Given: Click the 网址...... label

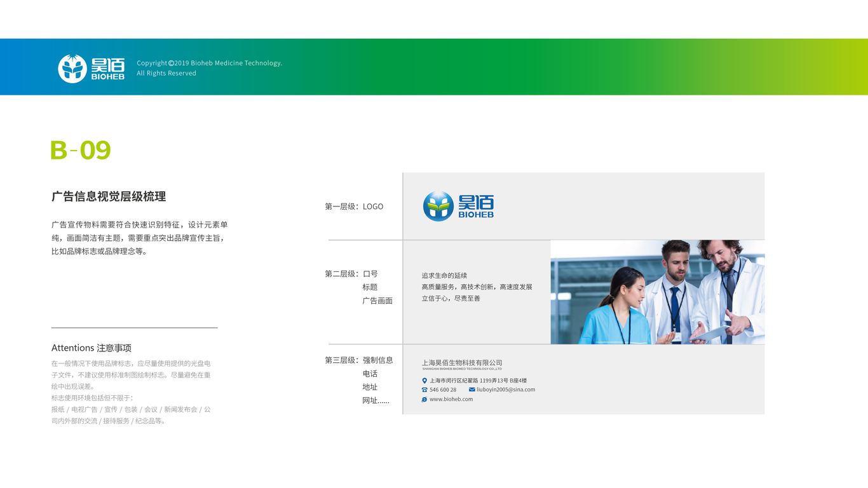Looking at the screenshot, I should coord(376,400).
